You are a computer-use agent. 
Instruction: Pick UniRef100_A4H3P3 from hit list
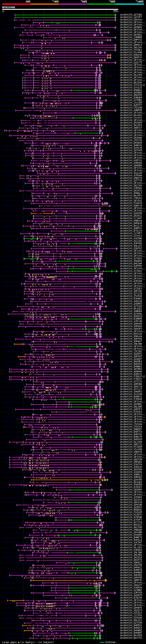[131, 329]
